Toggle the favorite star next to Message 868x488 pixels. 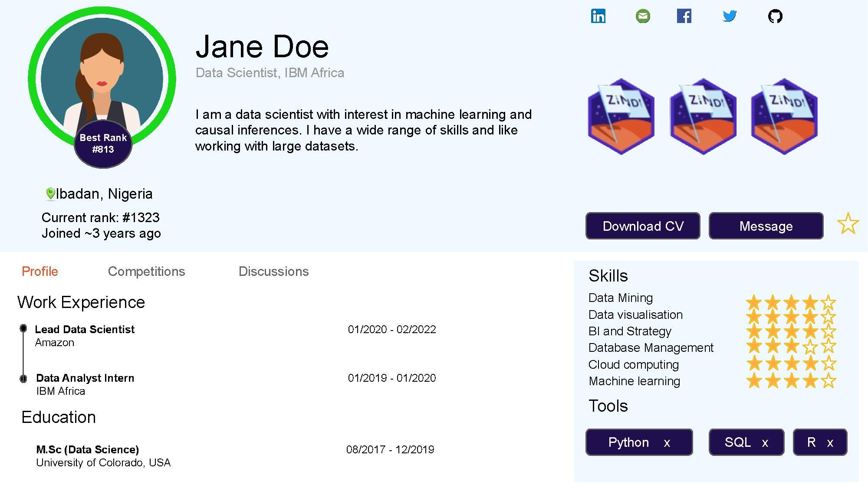click(848, 224)
